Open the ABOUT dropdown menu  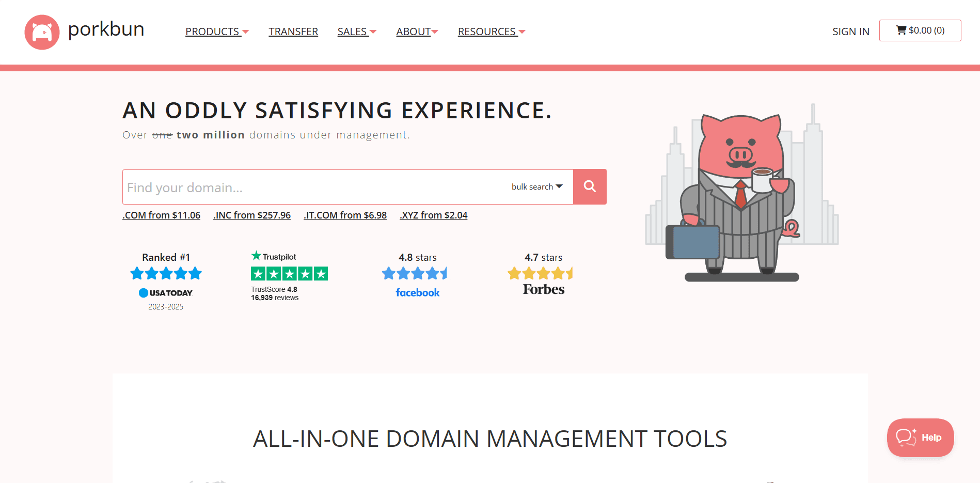417,32
